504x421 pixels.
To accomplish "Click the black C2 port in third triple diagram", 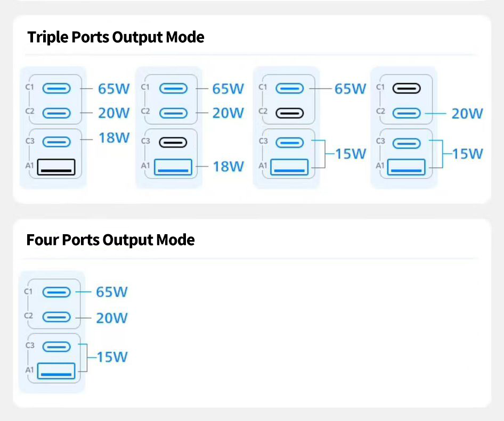I will (290, 113).
